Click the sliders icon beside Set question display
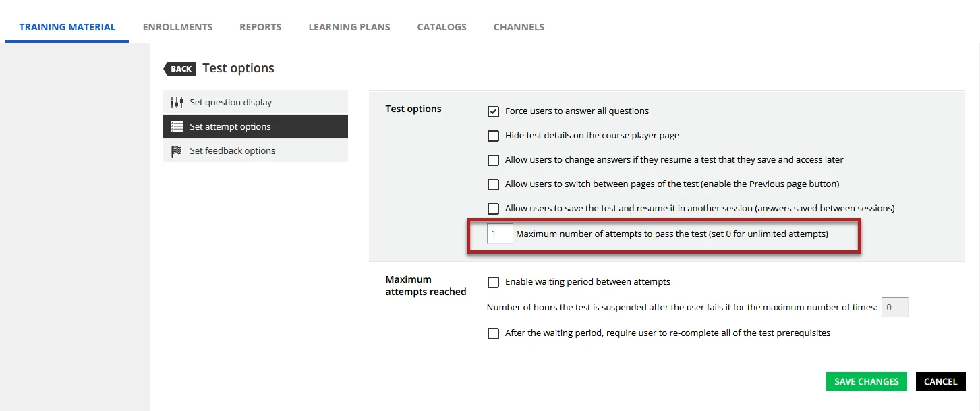980x411 pixels. click(177, 103)
